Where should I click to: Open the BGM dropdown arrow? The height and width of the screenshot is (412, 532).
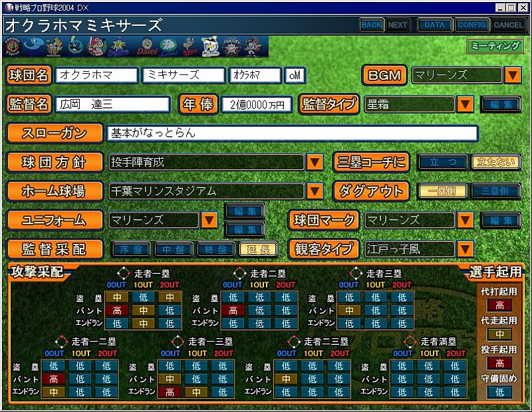tap(512, 75)
